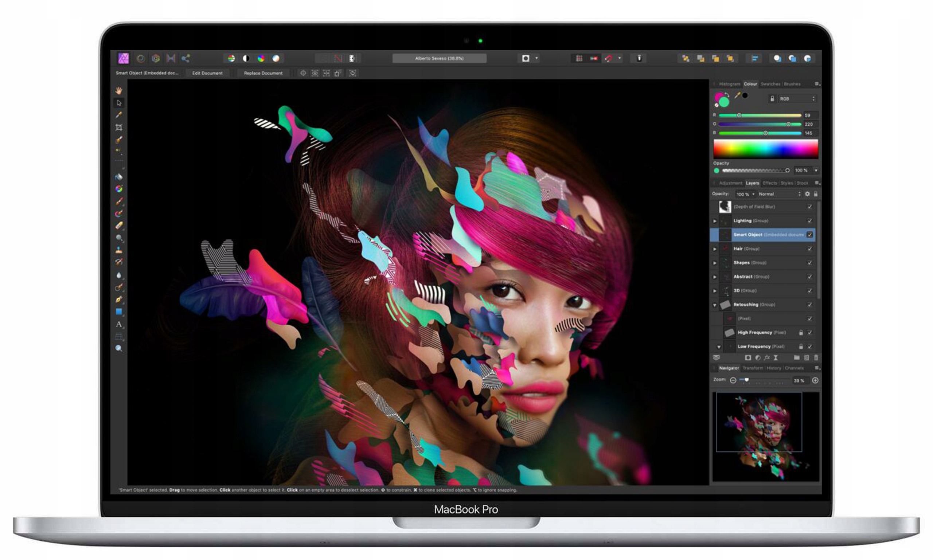The height and width of the screenshot is (560, 933).
Task: Toggle the Shapes group visibility checkbox
Action: click(809, 262)
